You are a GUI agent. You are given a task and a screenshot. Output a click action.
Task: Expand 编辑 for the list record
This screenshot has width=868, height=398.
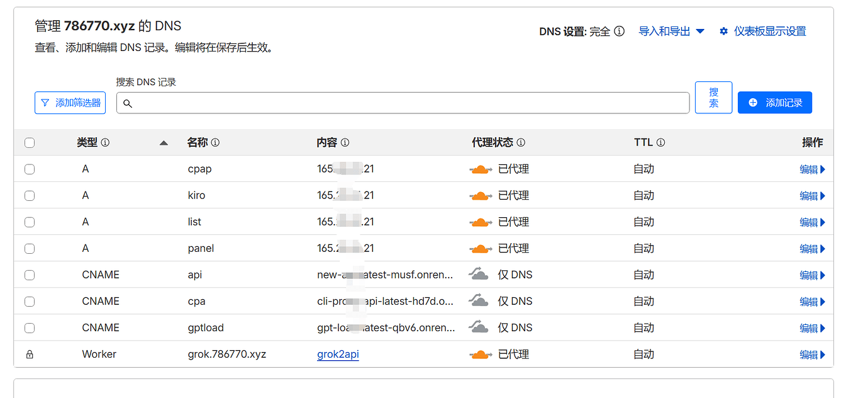[x=812, y=222]
